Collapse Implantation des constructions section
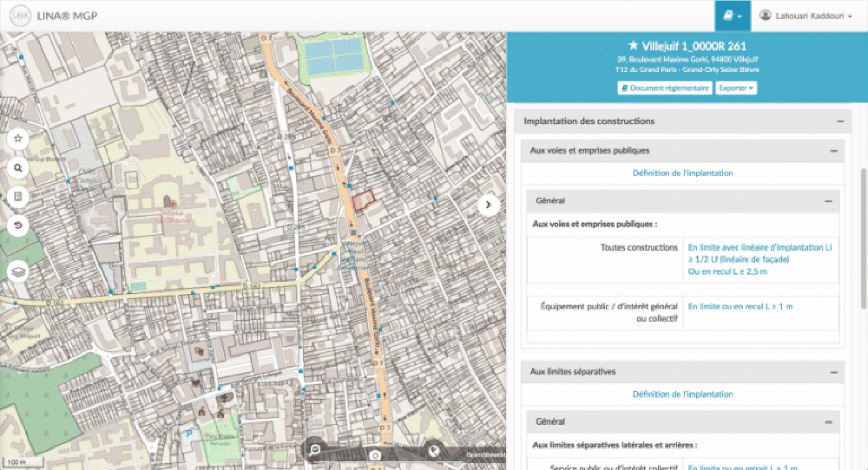Screen dimensions: 868x470 (x=841, y=121)
